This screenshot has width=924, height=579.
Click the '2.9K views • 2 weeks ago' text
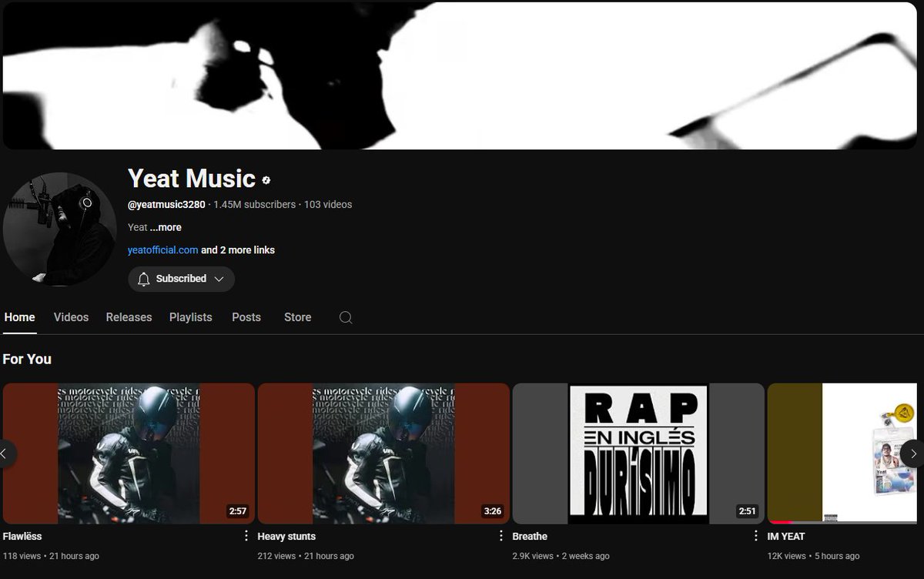pos(561,556)
